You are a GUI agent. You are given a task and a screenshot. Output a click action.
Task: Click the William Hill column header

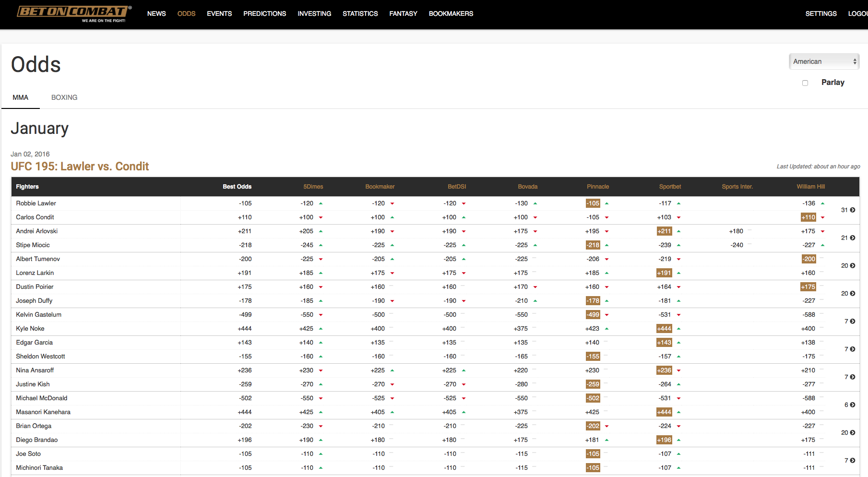tap(811, 187)
